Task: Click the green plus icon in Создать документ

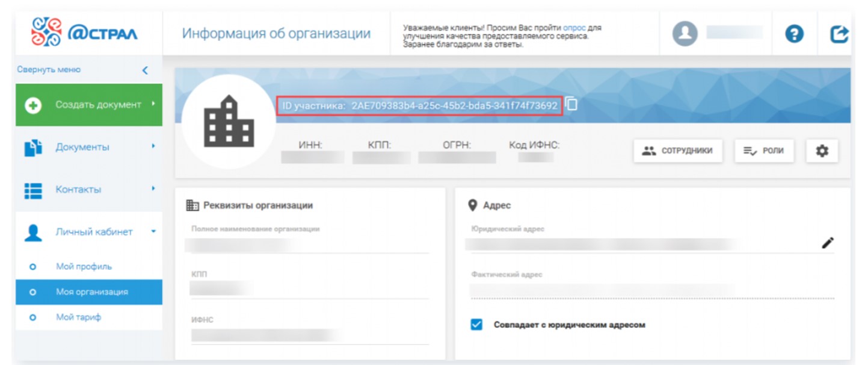Action: [x=32, y=105]
